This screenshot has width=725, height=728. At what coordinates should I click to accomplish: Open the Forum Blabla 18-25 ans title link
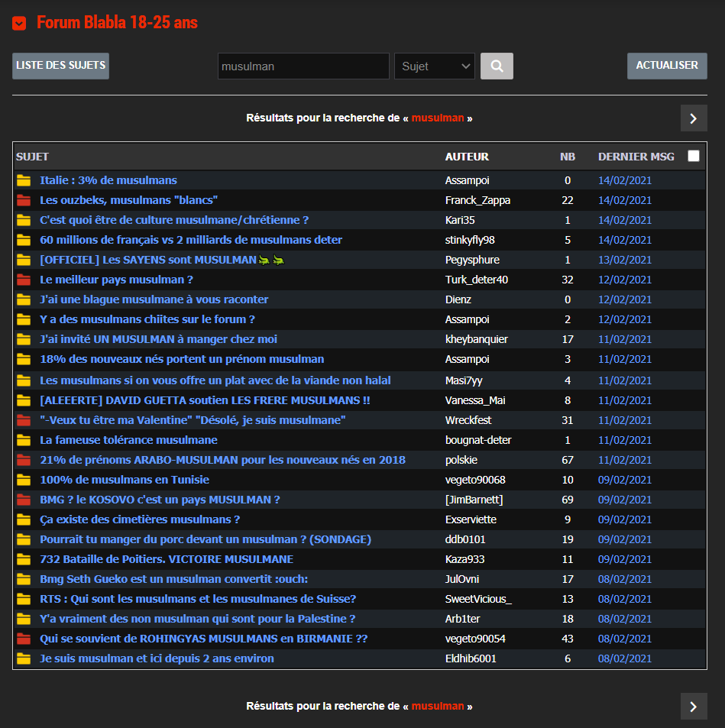117,23
